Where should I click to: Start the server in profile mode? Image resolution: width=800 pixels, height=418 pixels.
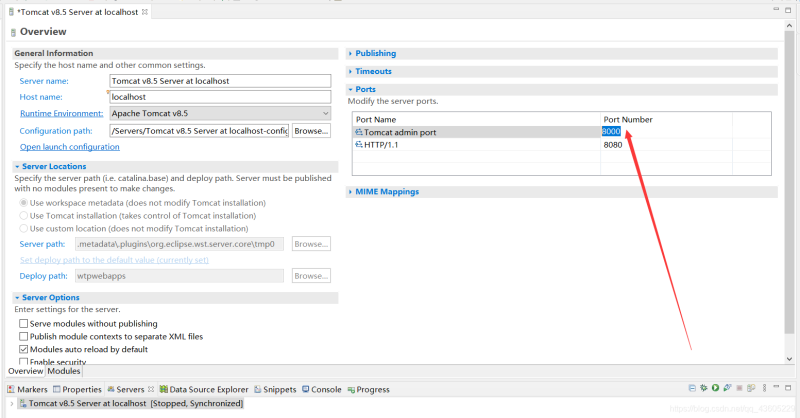tap(728, 387)
